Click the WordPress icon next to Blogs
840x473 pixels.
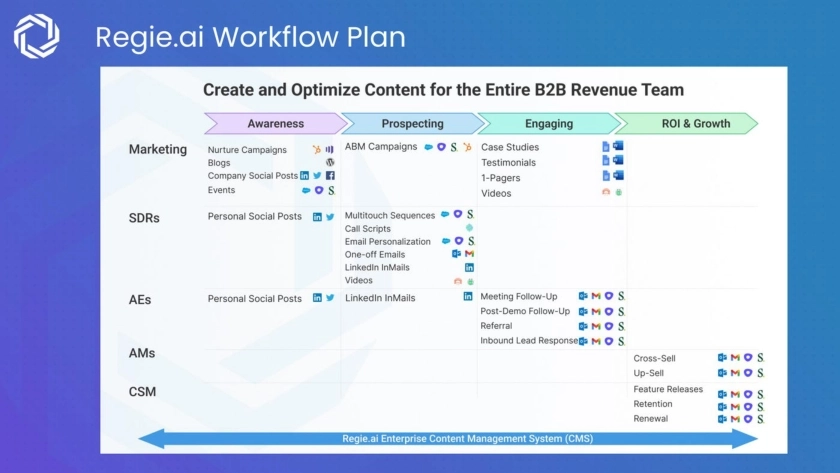pos(330,162)
